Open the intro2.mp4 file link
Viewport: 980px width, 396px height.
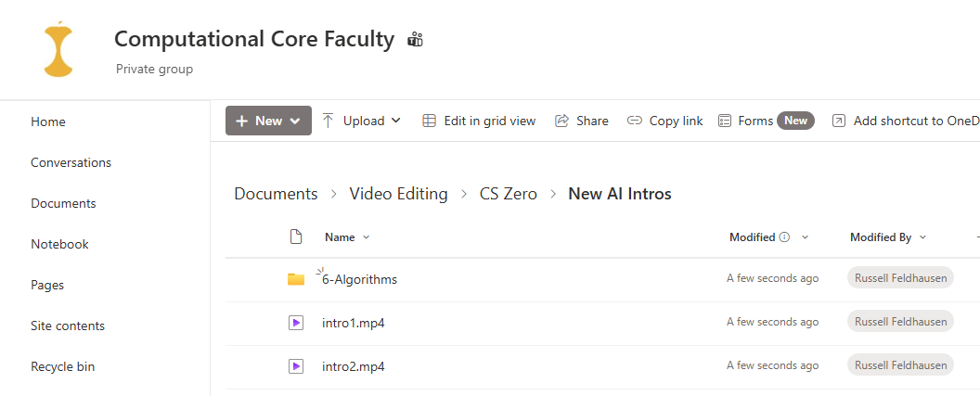[x=354, y=366]
